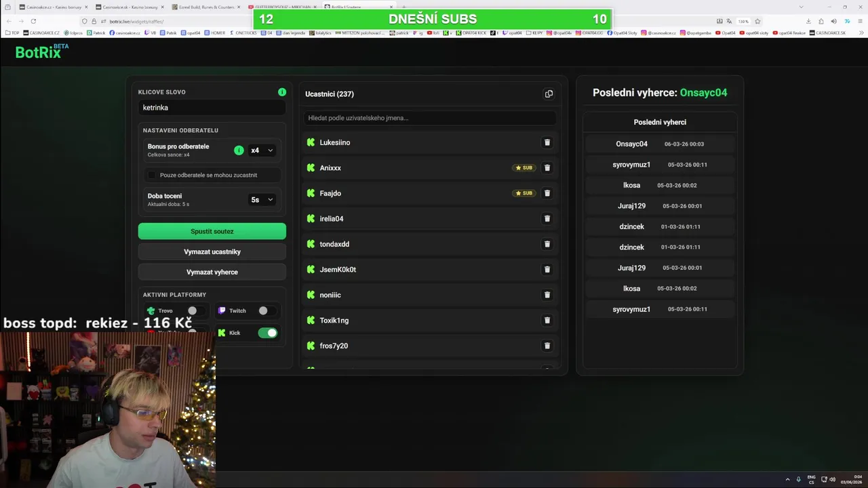Delete Toxik1ng via trash icon

coord(547,320)
